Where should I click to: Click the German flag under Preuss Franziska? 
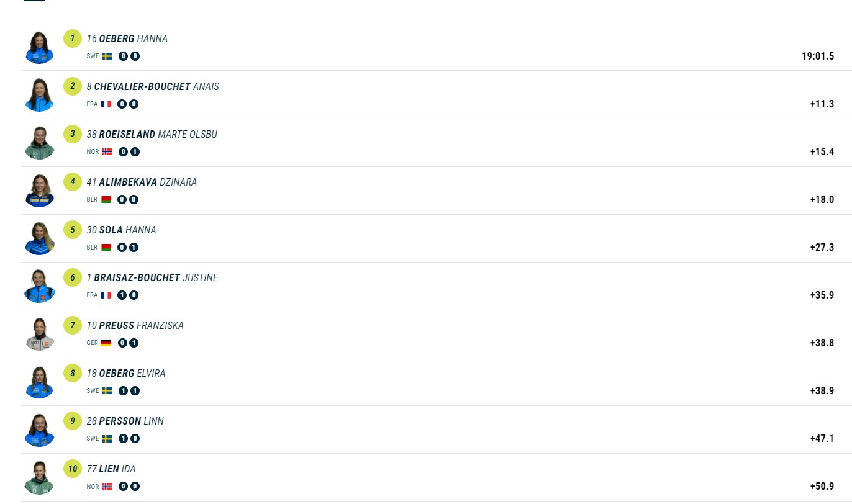pyautogui.click(x=106, y=343)
